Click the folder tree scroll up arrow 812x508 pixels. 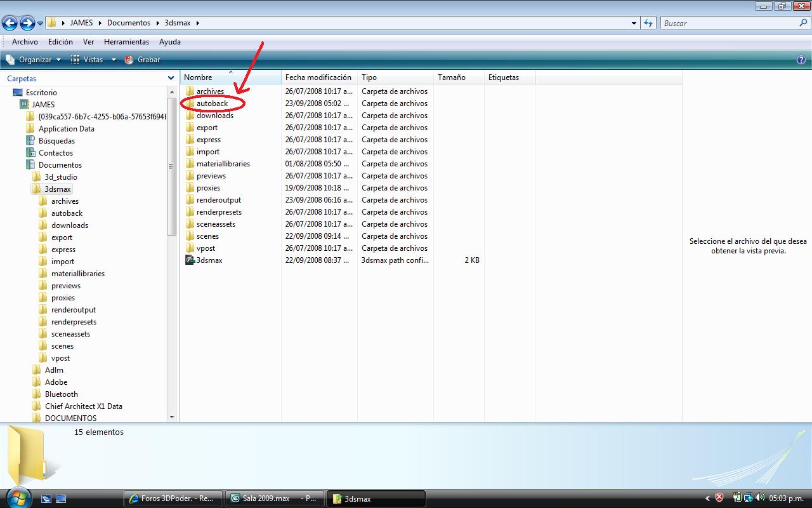[171, 91]
